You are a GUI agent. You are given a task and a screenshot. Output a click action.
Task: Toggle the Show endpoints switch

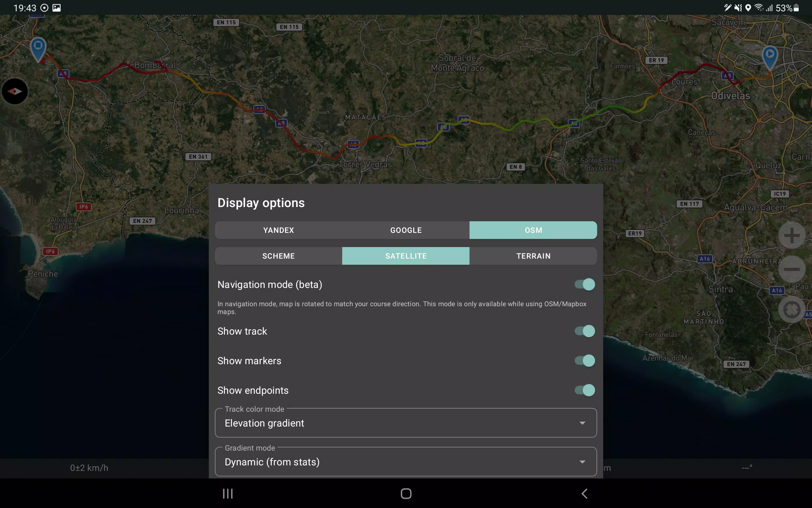(x=584, y=390)
